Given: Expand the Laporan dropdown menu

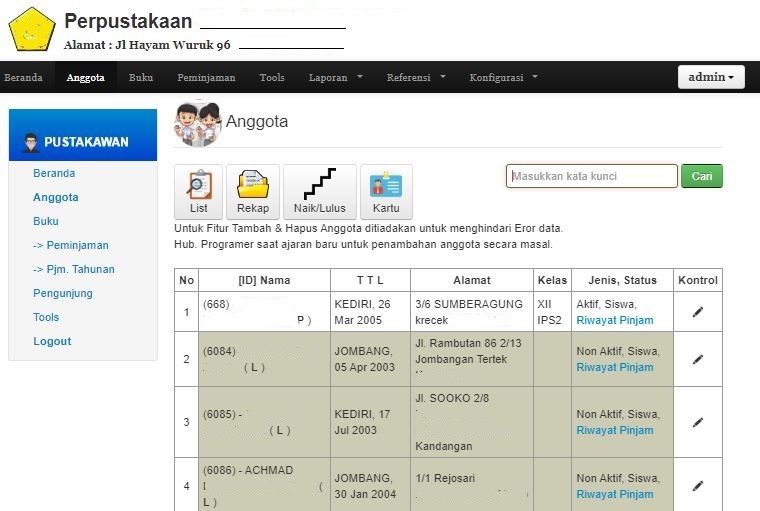Looking at the screenshot, I should click(x=335, y=77).
